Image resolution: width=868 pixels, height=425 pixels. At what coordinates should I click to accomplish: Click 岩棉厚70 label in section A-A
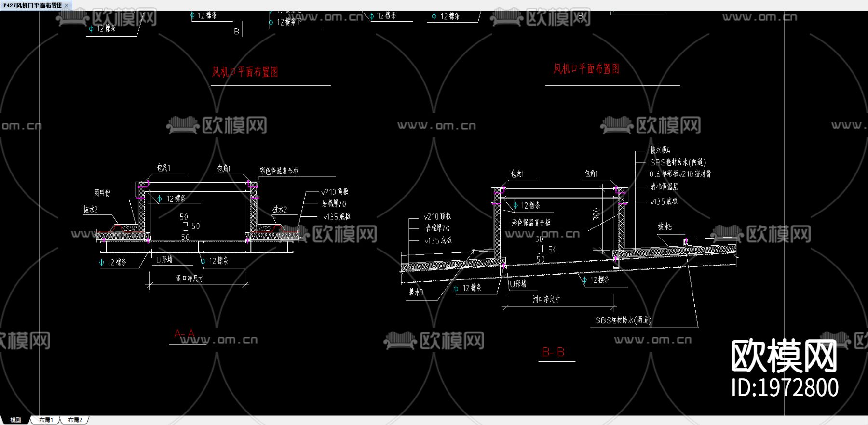point(334,204)
